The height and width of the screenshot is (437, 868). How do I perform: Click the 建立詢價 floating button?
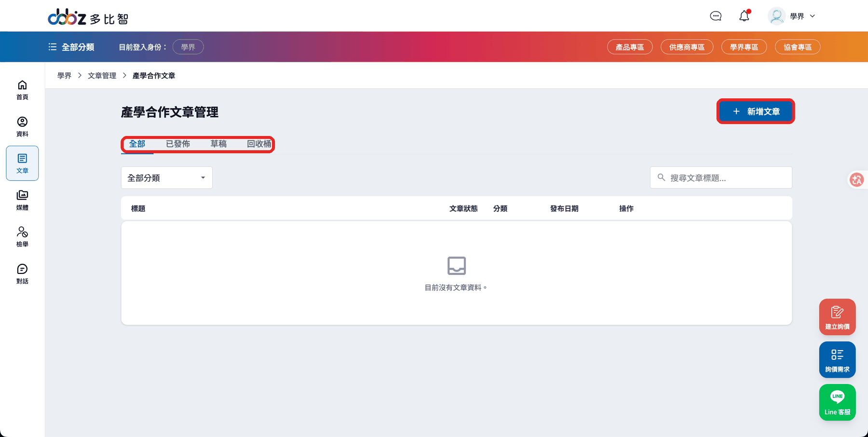837,317
